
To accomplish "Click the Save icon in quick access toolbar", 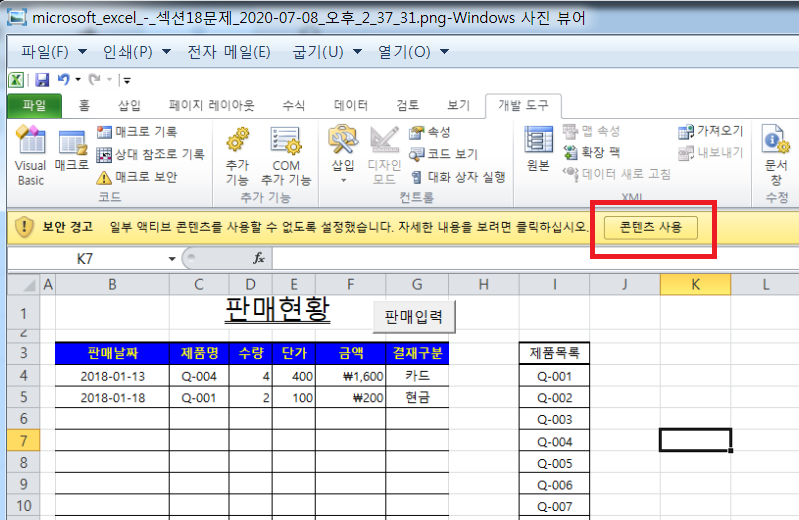I will 42,79.
